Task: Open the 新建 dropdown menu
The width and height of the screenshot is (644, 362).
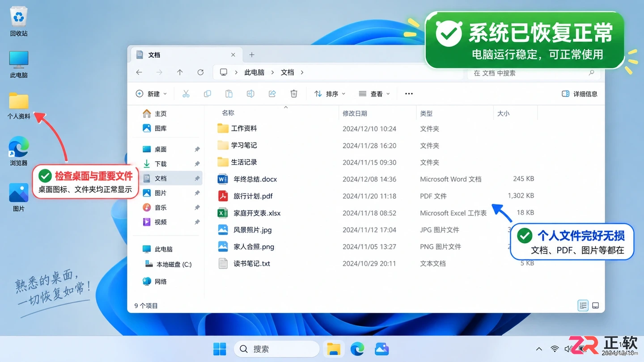Action: click(151, 94)
